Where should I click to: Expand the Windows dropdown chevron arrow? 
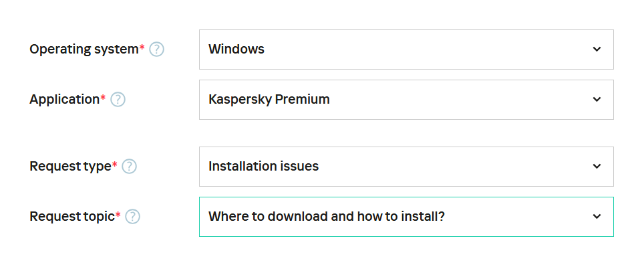pyautogui.click(x=597, y=50)
